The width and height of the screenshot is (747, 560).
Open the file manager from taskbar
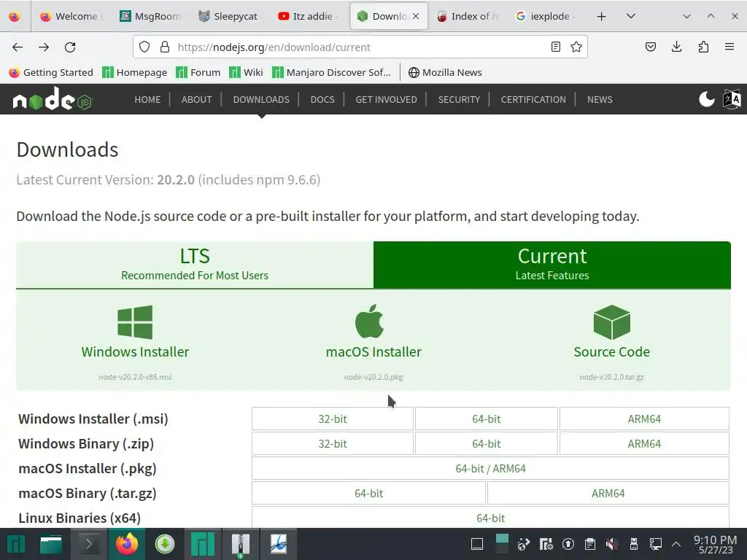click(51, 544)
